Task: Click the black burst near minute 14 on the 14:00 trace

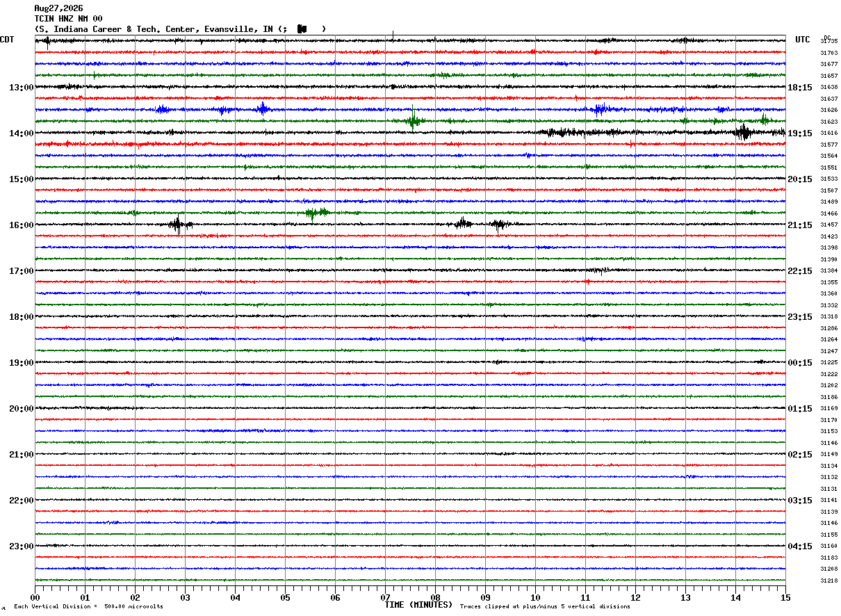Action: (x=743, y=132)
